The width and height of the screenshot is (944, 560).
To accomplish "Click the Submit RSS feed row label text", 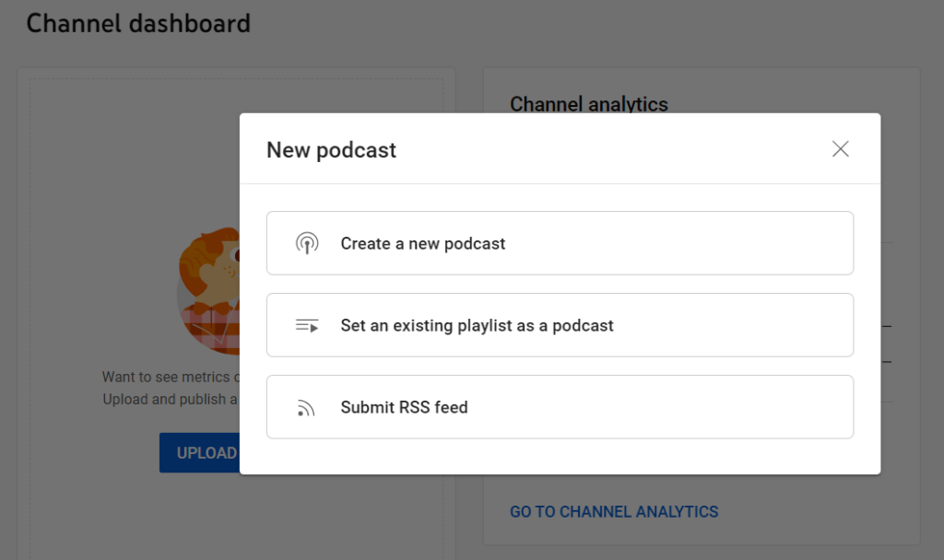I will pyautogui.click(x=407, y=406).
